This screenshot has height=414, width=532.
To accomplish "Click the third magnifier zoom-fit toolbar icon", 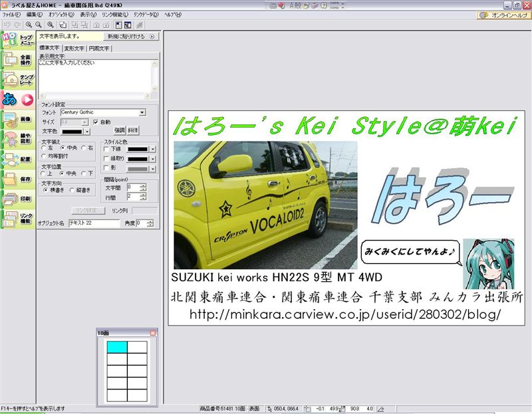I will pyautogui.click(x=51, y=25).
